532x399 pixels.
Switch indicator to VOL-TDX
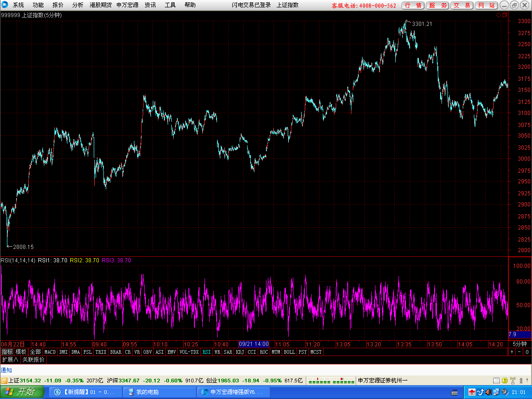(189, 352)
